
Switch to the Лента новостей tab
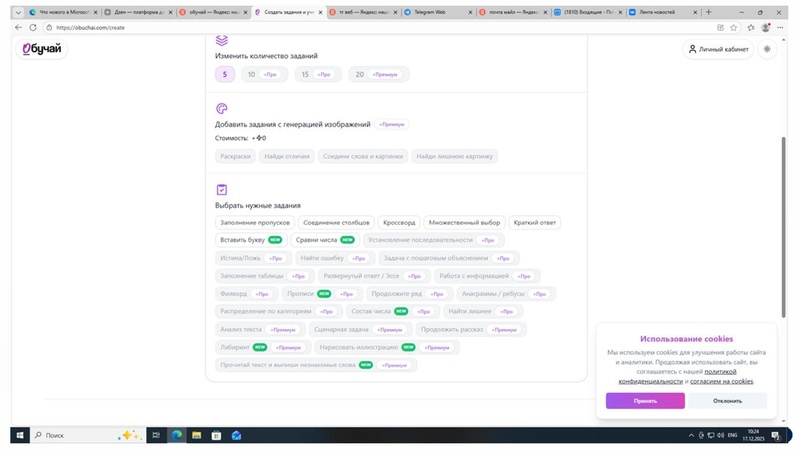click(662, 12)
